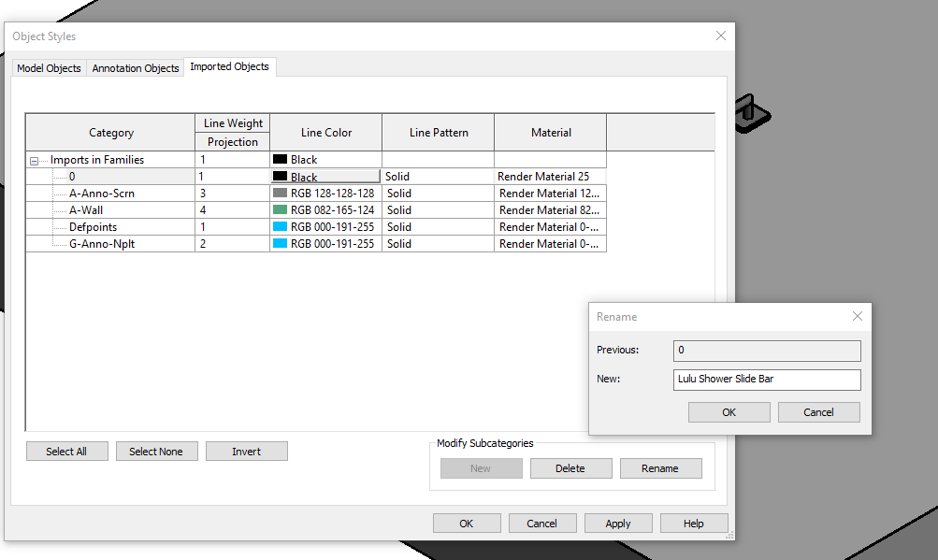
Task: Click line weight value 2 for G-Anno-Nplt
Action: pos(232,243)
